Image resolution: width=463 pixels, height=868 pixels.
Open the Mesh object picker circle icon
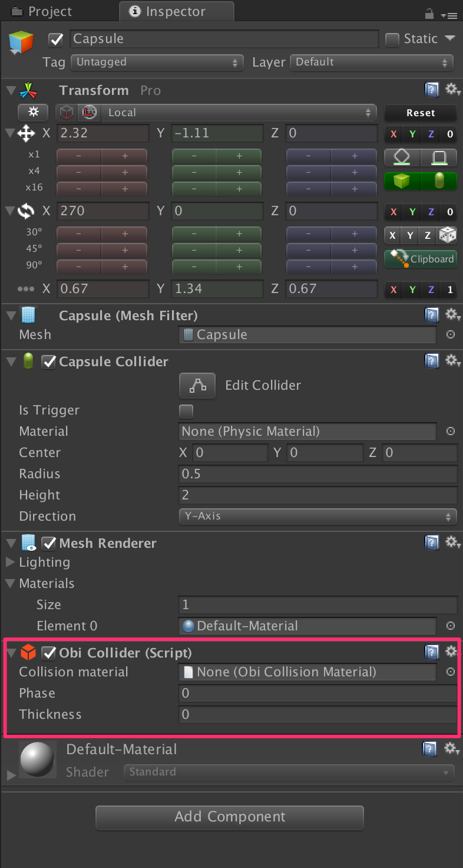(450, 334)
